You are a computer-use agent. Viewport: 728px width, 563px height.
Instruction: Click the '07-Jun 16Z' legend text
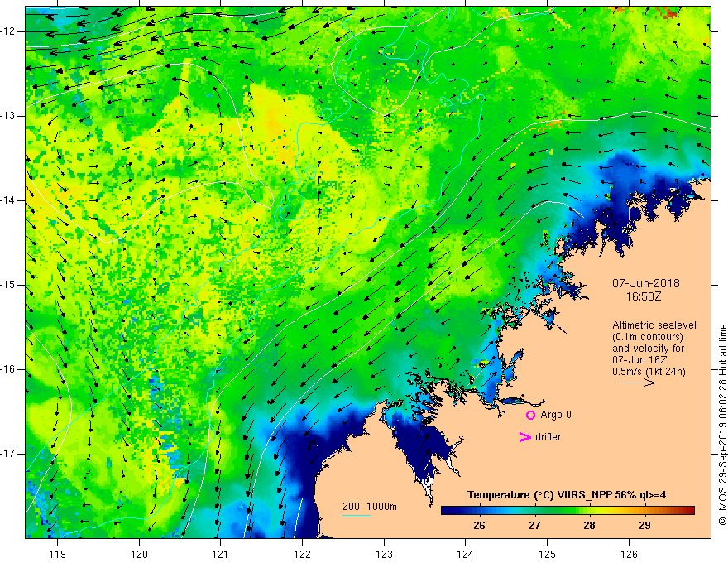(639, 360)
